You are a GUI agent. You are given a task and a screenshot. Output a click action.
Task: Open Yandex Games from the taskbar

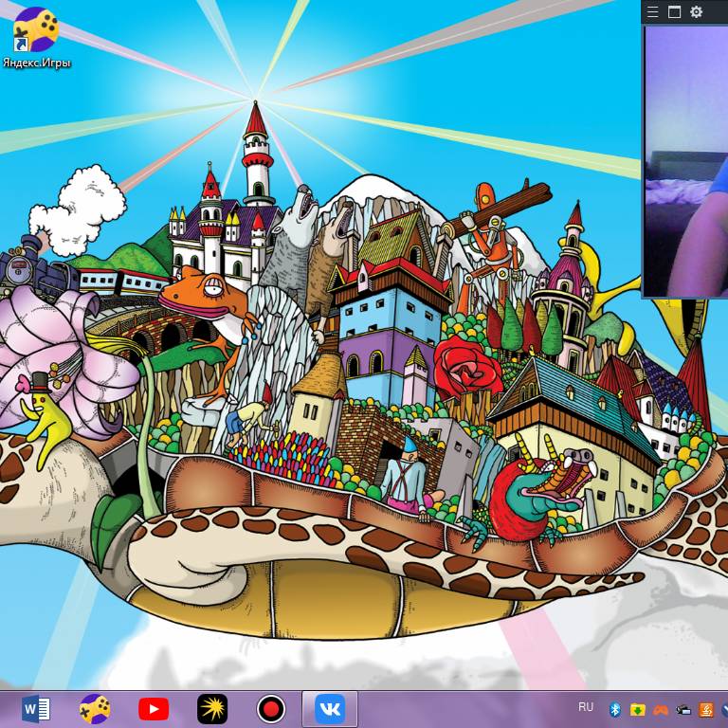95,709
